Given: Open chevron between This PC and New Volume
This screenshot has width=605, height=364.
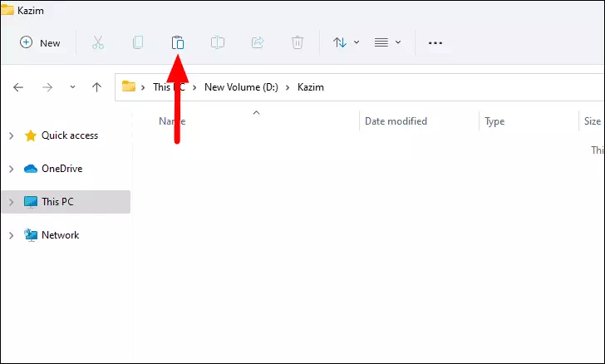Looking at the screenshot, I should [194, 87].
